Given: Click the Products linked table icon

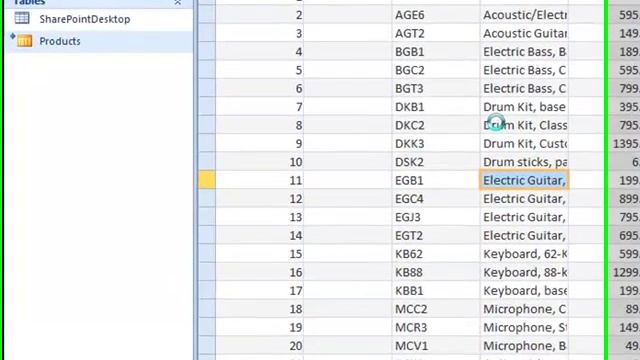Looking at the screenshot, I should [24, 41].
